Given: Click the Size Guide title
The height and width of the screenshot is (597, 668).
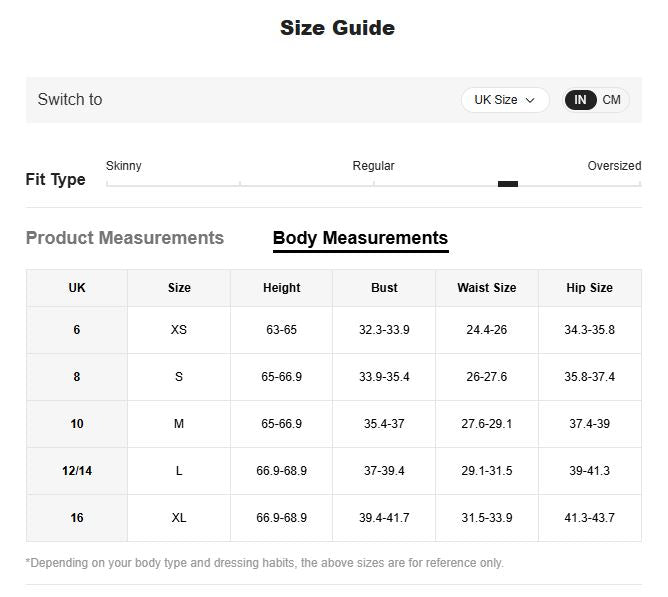Looking at the screenshot, I should (337, 28).
